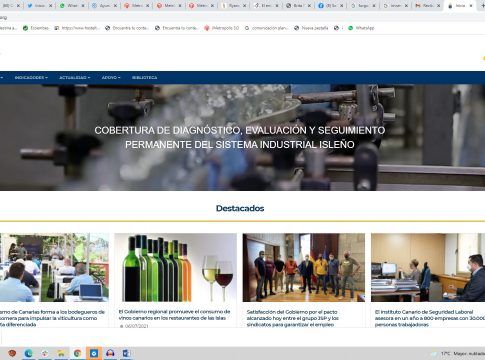
Task: Open File Explorer from the taskbar
Action: (61, 353)
